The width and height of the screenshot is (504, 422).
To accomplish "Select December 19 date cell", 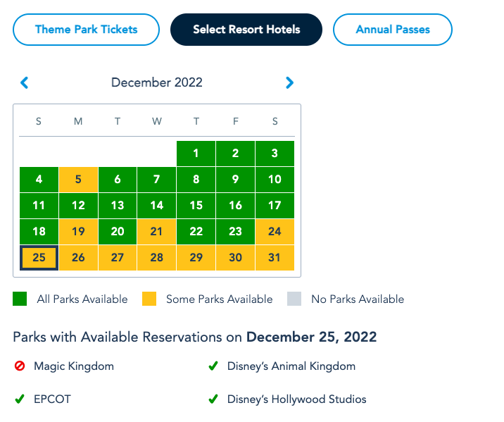I will tap(78, 232).
